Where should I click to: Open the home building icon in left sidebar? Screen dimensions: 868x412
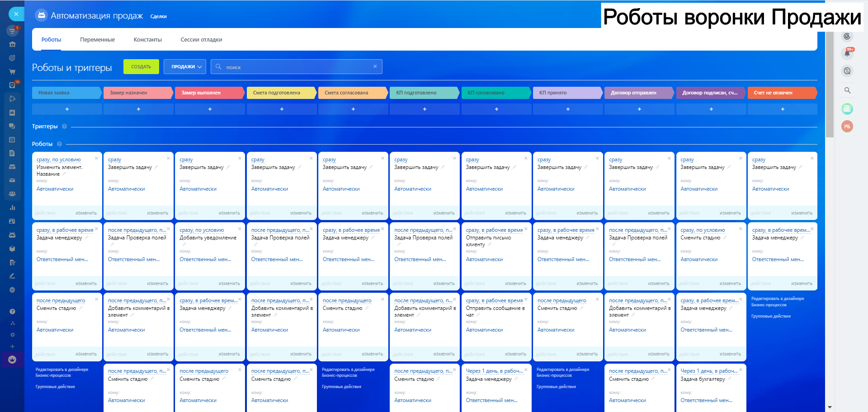12,44
